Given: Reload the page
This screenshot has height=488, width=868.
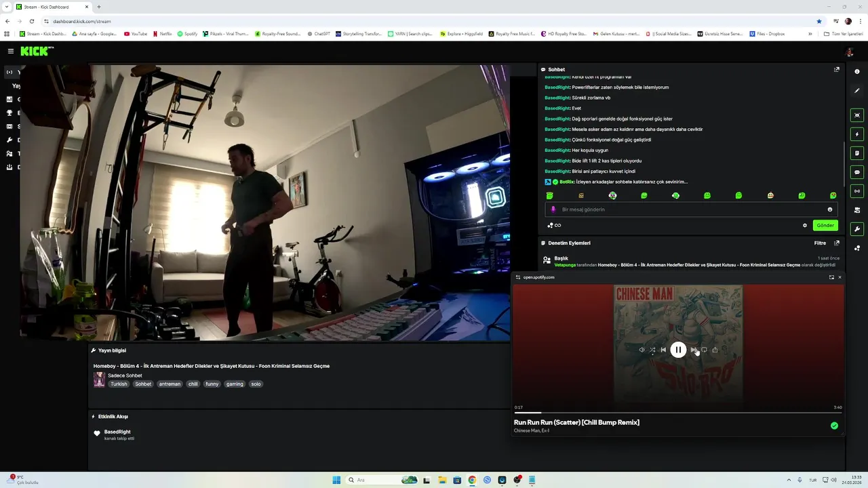Looking at the screenshot, I should click(x=31, y=21).
